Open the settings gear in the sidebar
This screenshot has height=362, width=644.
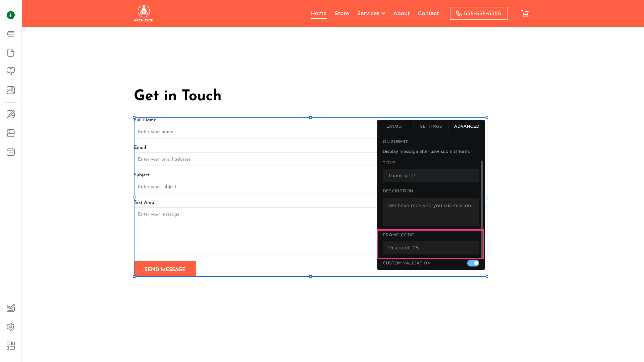pyautogui.click(x=11, y=327)
